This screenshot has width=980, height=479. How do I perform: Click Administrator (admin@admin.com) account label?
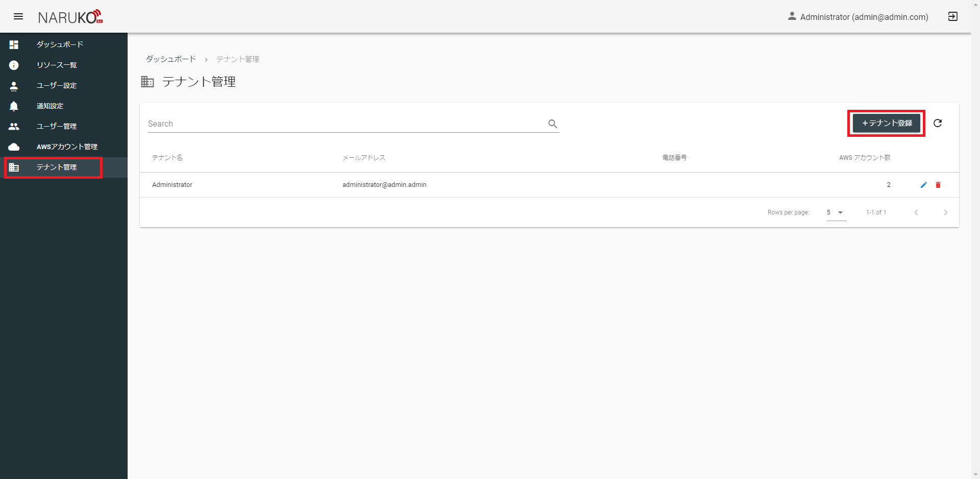click(x=864, y=17)
